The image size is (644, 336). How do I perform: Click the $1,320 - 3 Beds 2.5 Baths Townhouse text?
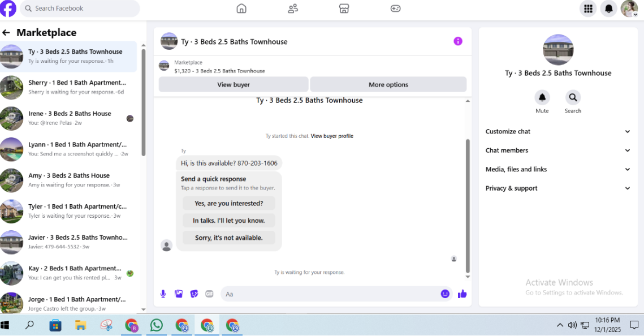[219, 71]
